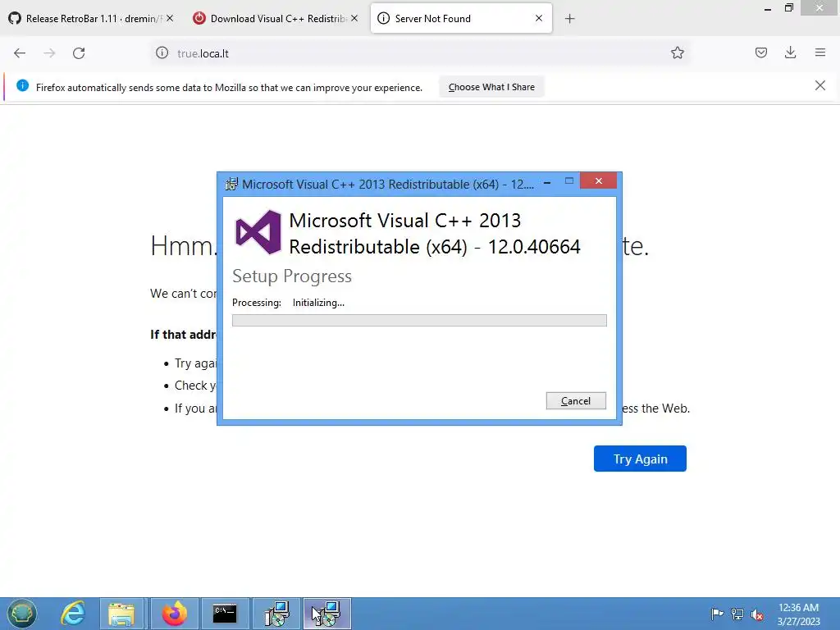Viewport: 840px width, 630px height.
Task: Launch Internet Explorer from taskbar
Action: [73, 614]
